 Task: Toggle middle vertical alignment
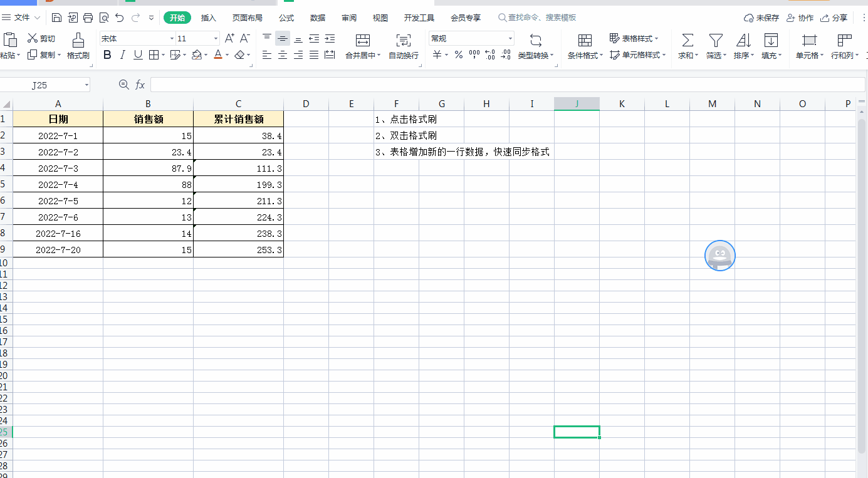tap(283, 39)
